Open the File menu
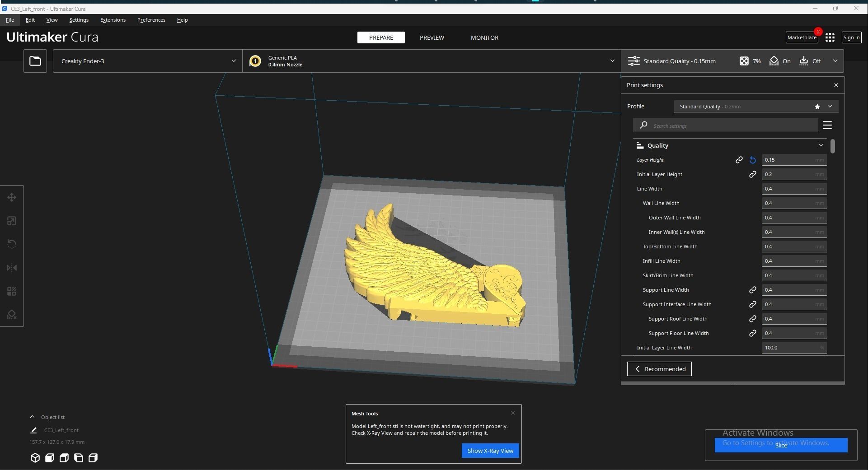This screenshot has height=470, width=868. (10, 20)
